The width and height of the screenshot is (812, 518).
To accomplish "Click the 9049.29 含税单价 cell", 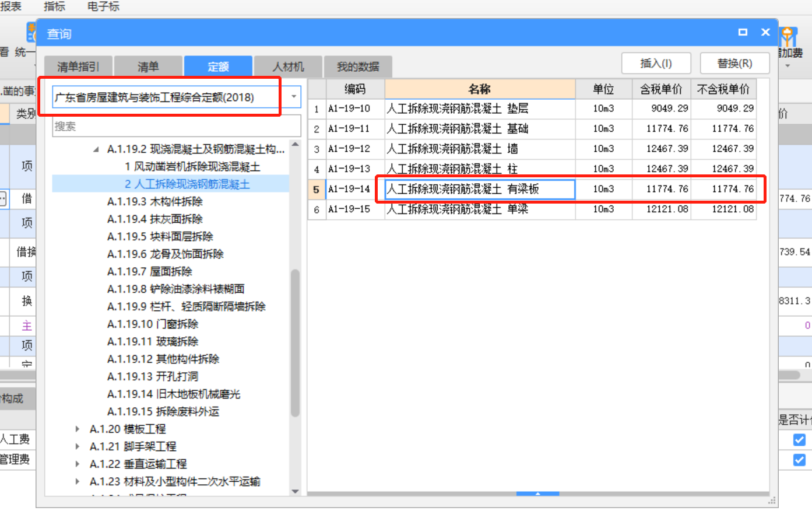I will pyautogui.click(x=661, y=108).
